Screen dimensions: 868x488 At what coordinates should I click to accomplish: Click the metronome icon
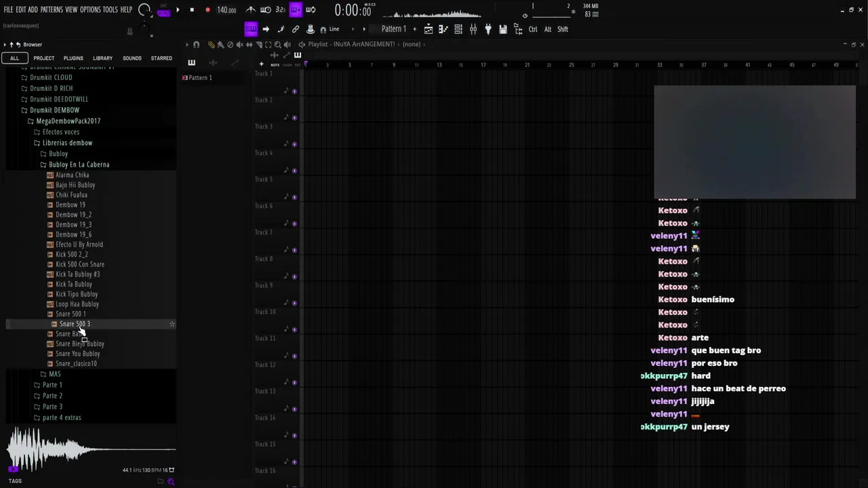pyautogui.click(x=251, y=9)
